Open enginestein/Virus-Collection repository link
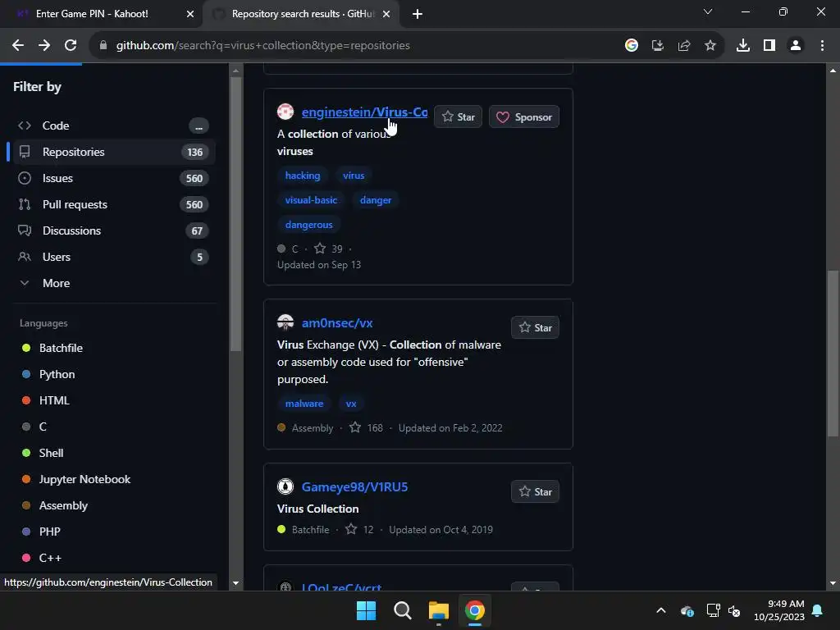 [364, 112]
